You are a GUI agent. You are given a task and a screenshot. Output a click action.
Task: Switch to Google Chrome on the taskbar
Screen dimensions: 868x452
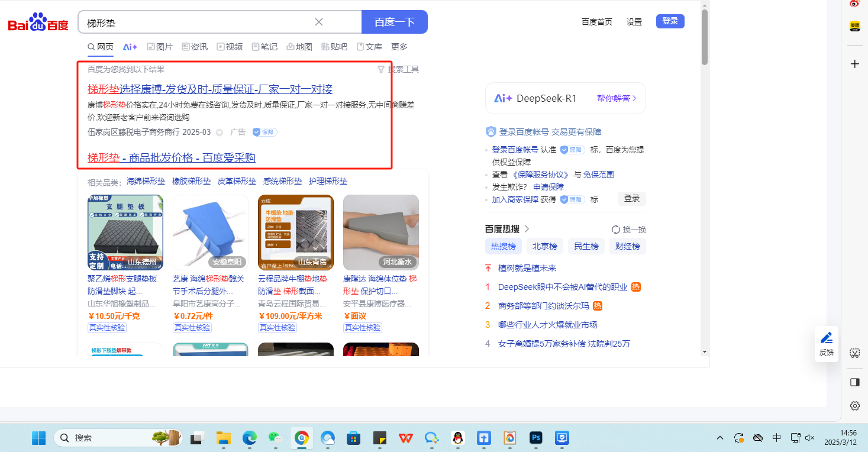pos(302,438)
